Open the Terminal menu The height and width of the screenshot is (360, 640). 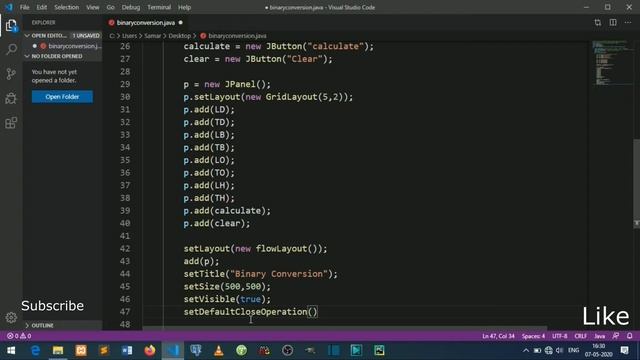tap(159, 7)
